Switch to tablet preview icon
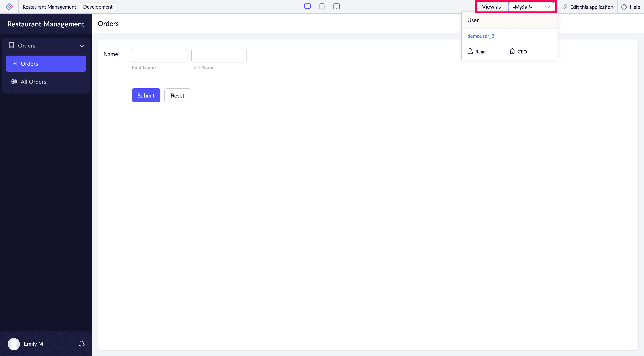The height and width of the screenshot is (356, 644). [x=336, y=7]
